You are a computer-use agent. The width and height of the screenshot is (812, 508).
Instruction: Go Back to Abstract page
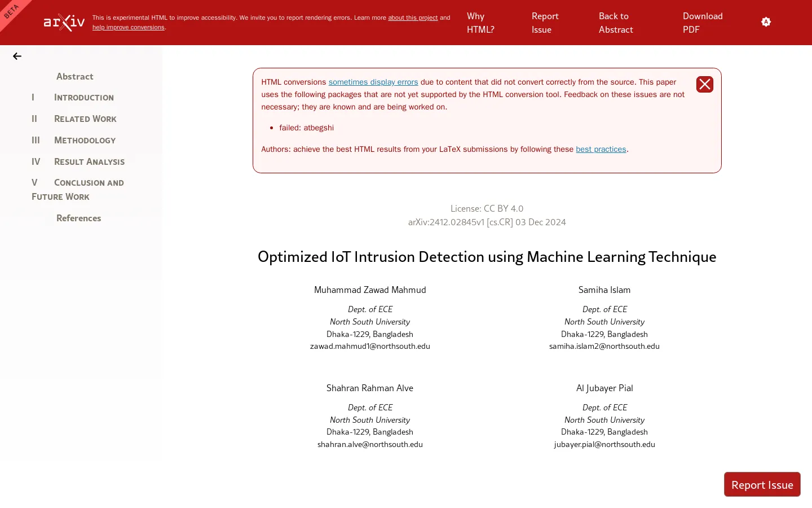[615, 23]
